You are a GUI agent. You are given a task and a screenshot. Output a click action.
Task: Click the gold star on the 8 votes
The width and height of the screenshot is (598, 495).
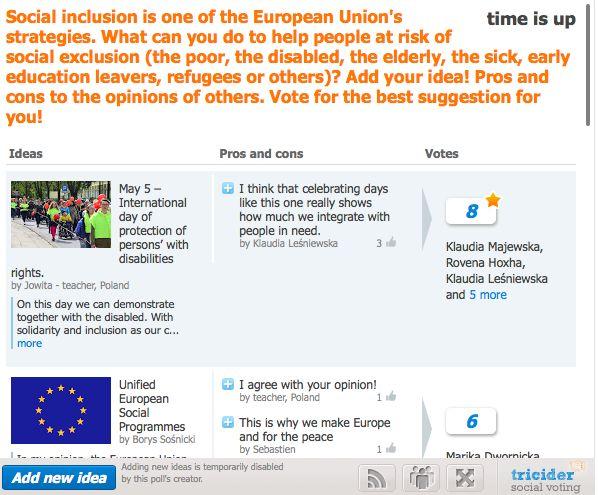[x=493, y=199]
